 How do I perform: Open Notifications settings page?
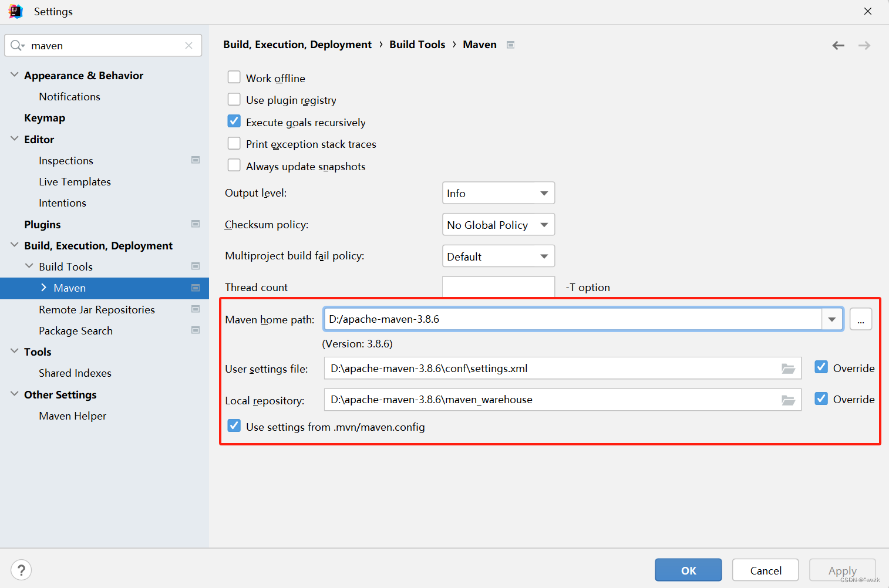coord(69,96)
